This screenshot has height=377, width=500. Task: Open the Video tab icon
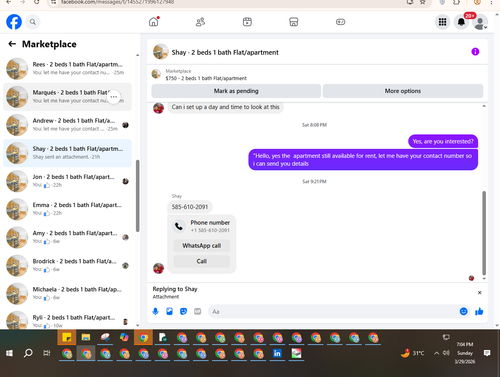click(247, 22)
